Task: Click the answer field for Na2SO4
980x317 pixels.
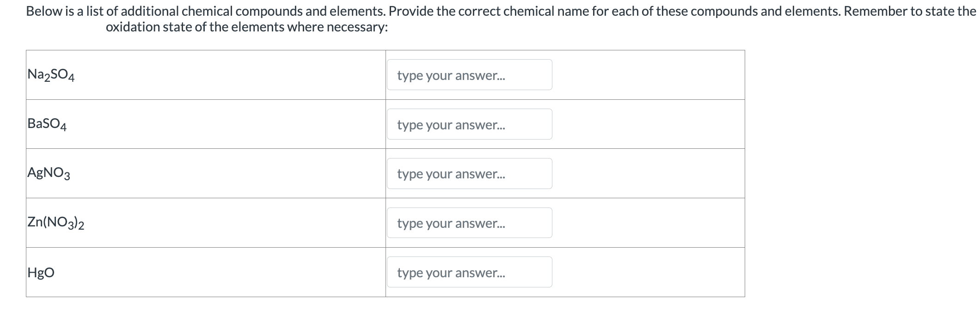Action: tap(469, 75)
